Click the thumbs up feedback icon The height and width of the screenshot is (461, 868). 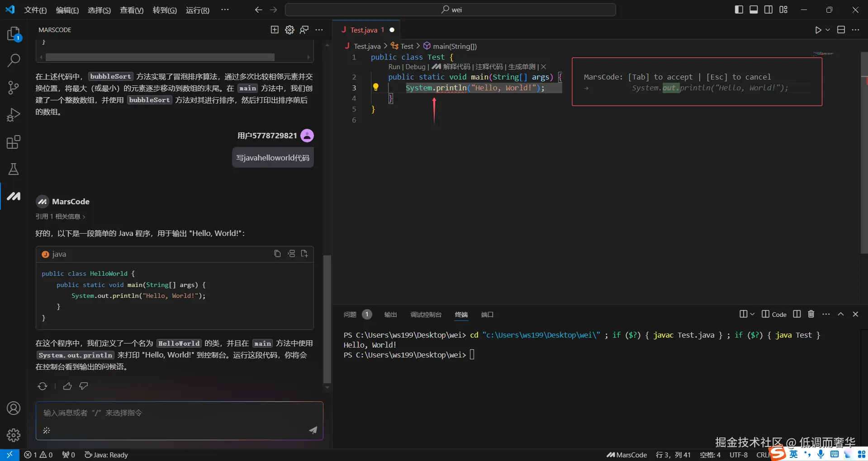pyautogui.click(x=67, y=386)
